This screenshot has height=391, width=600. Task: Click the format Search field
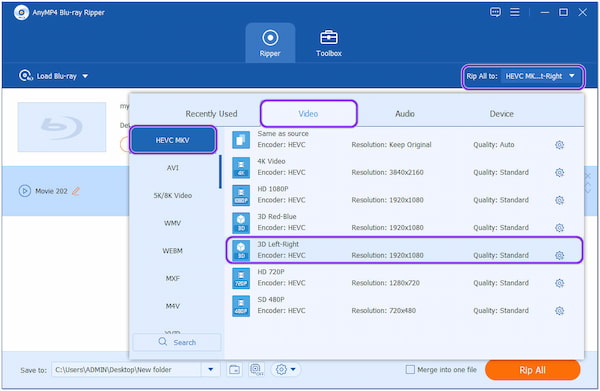(x=177, y=342)
